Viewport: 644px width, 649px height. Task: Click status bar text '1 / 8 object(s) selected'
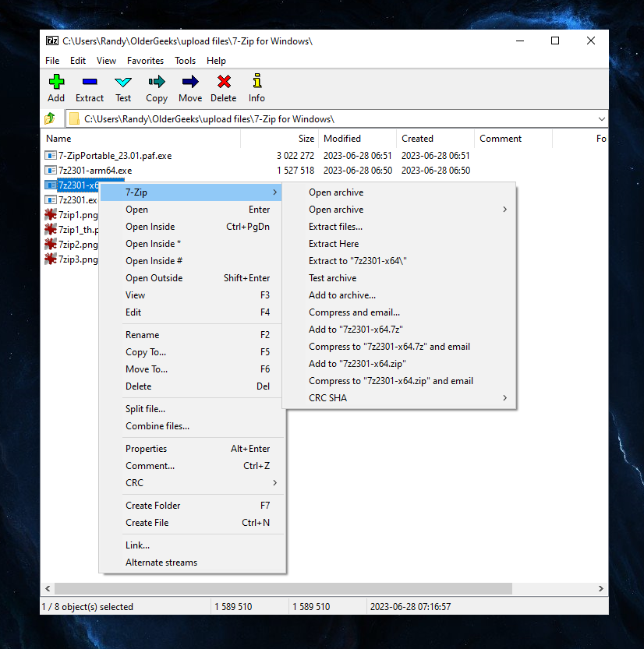click(x=87, y=607)
